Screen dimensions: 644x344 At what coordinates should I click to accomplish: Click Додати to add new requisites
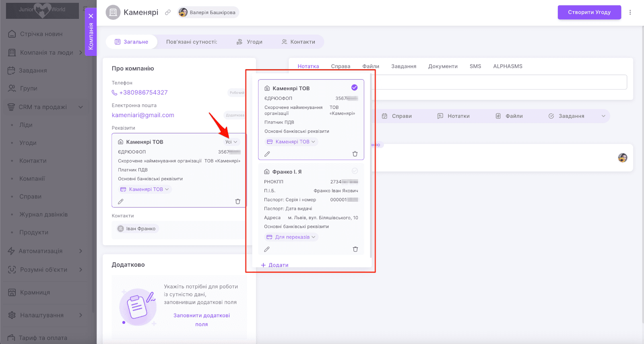(x=275, y=265)
